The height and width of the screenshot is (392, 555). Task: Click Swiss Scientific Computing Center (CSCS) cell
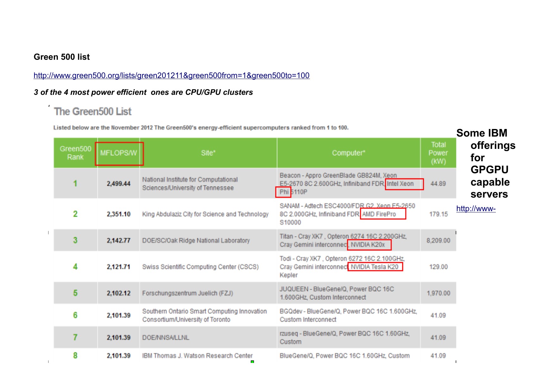[x=200, y=267]
